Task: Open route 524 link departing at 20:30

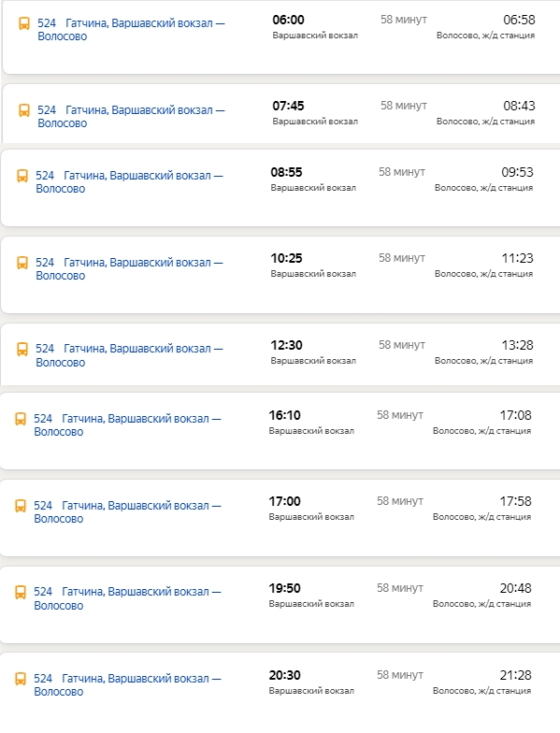Action: point(127,684)
